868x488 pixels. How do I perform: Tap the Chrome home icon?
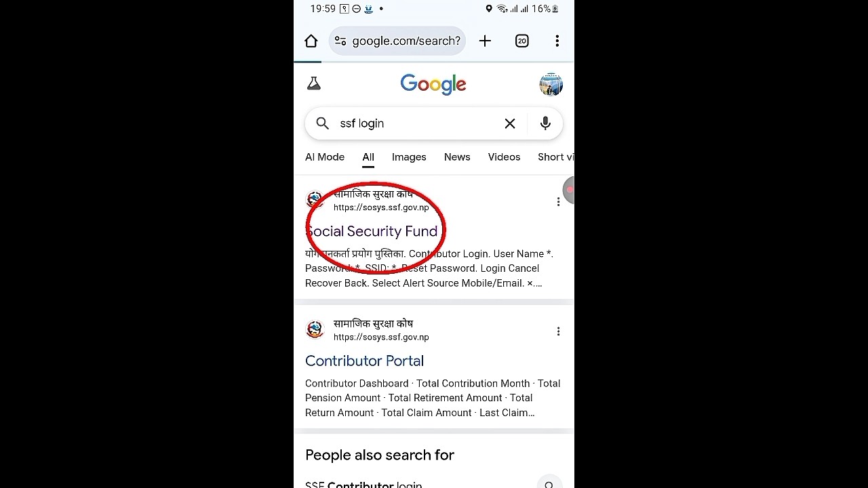[311, 41]
